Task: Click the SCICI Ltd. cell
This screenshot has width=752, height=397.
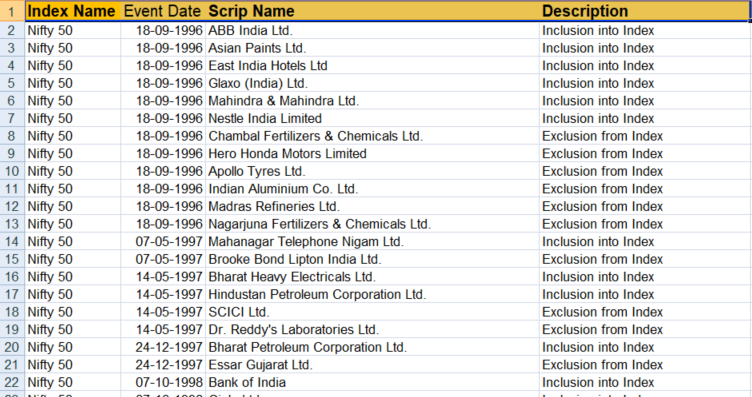Action: 372,312
